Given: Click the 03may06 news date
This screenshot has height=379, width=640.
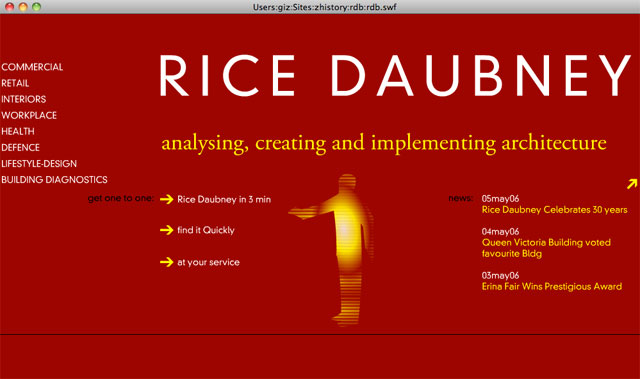Looking at the screenshot, I should pos(500,275).
